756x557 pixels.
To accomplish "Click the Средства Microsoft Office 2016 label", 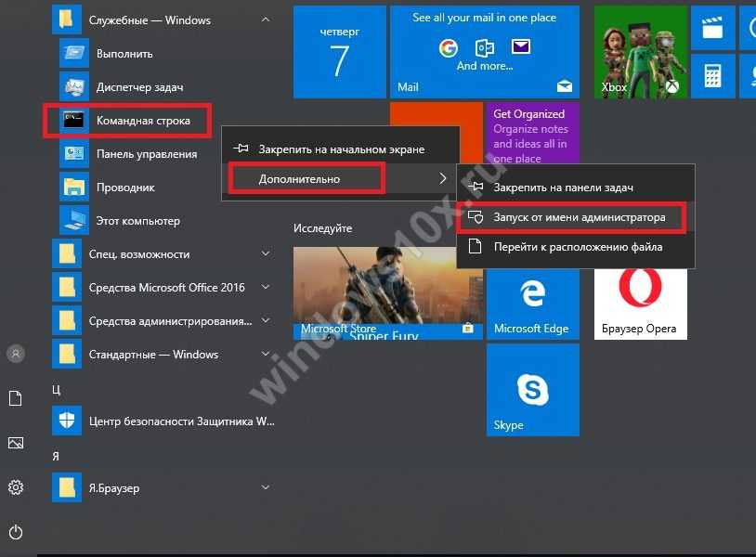I will click(x=167, y=287).
